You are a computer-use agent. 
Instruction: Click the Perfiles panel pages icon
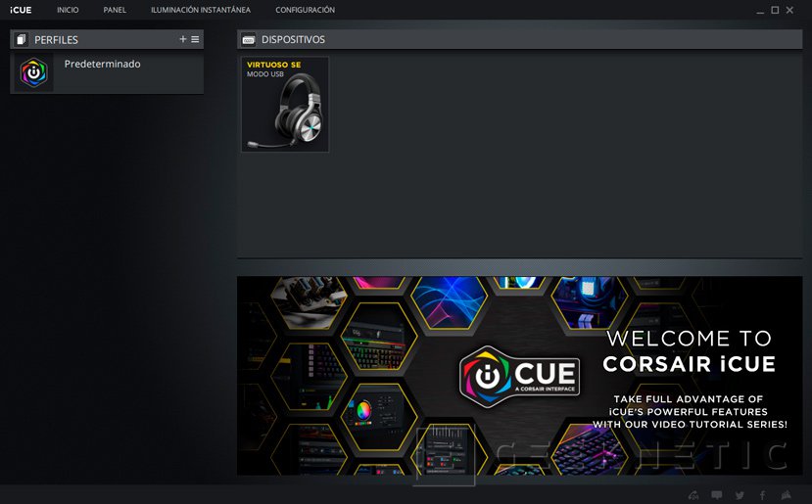(x=21, y=39)
